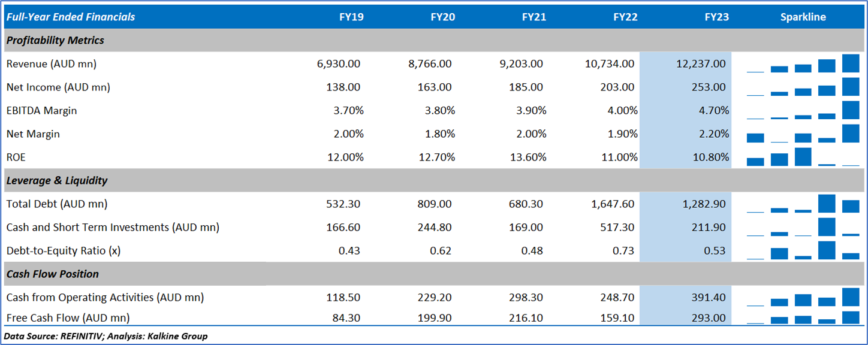Click the Total Debt sparkline chart

[x=803, y=204]
